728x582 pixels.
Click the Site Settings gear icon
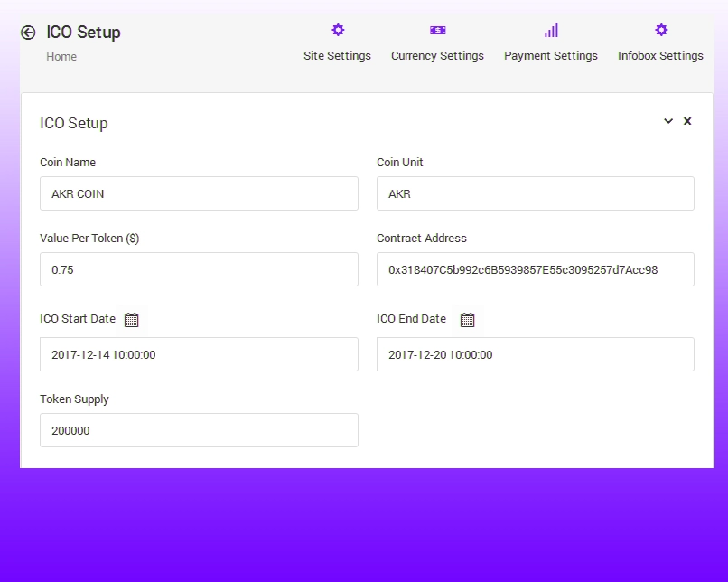click(x=338, y=30)
